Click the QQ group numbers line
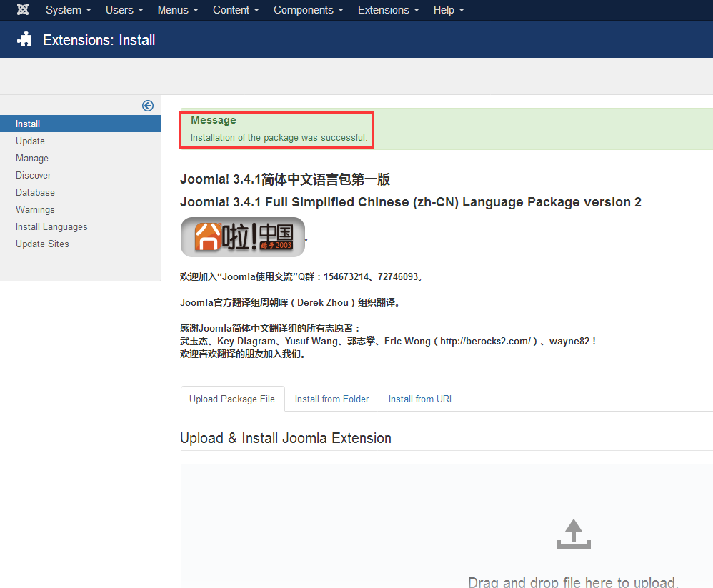This screenshot has height=588, width=713. click(x=302, y=276)
